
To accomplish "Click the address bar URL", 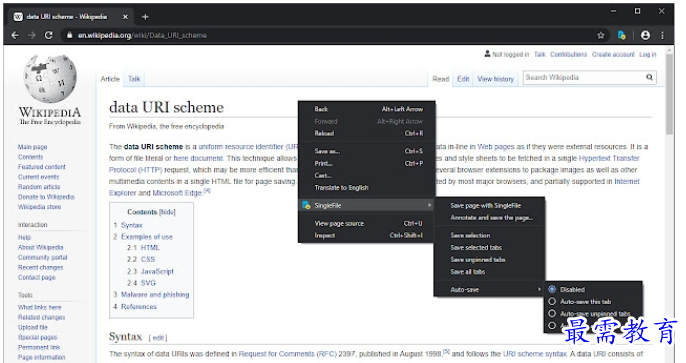I will pyautogui.click(x=142, y=35).
